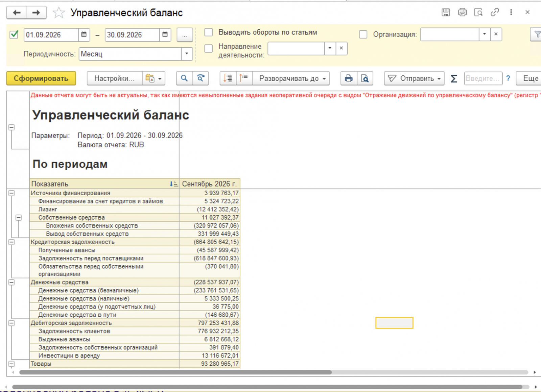Screen dimensions: 541x392
Task: Collapse the 'Кредиторская задолженность' group
Action: coord(11,242)
